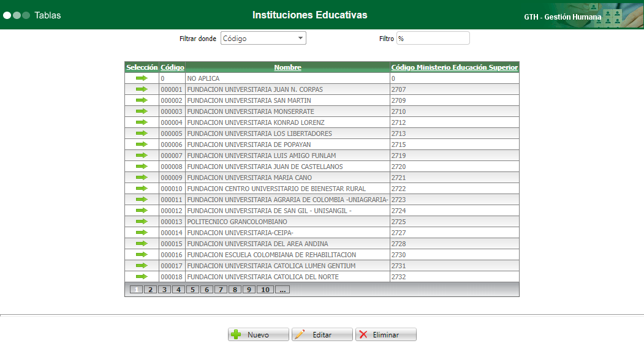Select arrow for FUNDACION UNIVERSITARIA-CEIPA-

142,232
